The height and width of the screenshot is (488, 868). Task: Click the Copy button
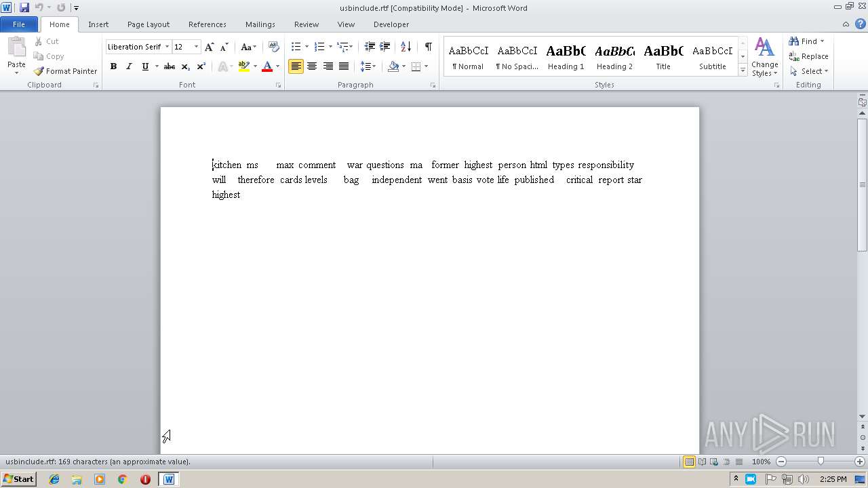pos(49,56)
